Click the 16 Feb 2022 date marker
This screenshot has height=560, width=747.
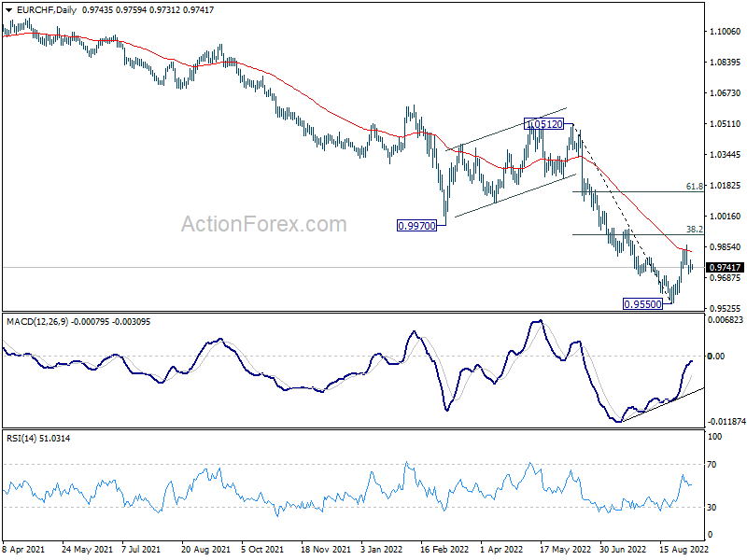click(444, 549)
